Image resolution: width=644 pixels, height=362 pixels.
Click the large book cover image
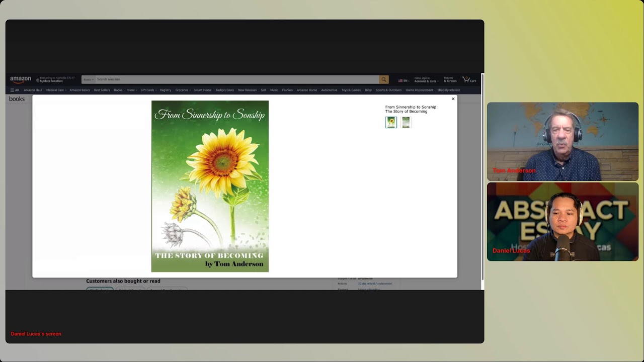pos(210,186)
